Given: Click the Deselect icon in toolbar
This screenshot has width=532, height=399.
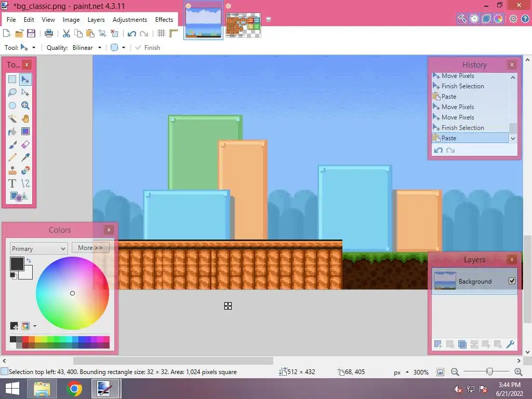Looking at the screenshot, I should (114, 33).
